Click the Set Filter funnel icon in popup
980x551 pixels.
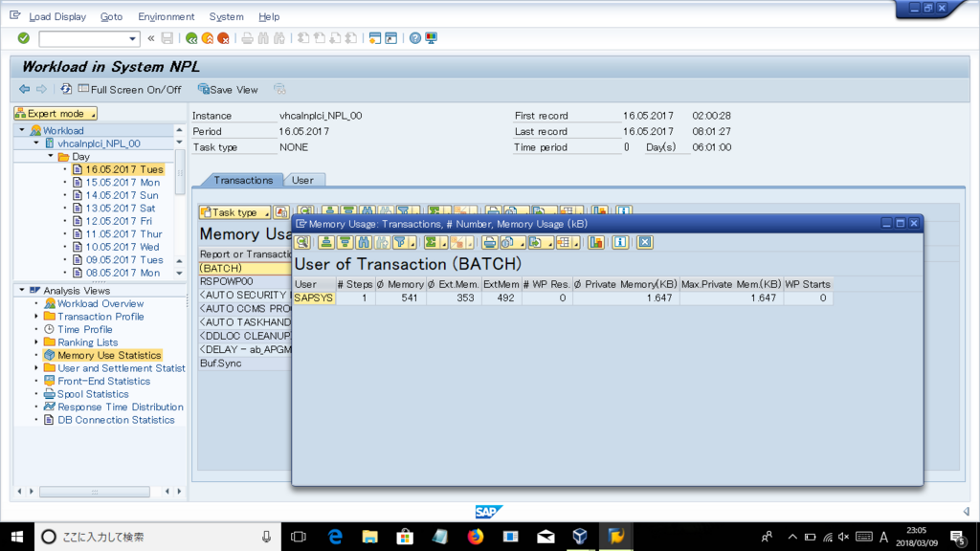401,242
